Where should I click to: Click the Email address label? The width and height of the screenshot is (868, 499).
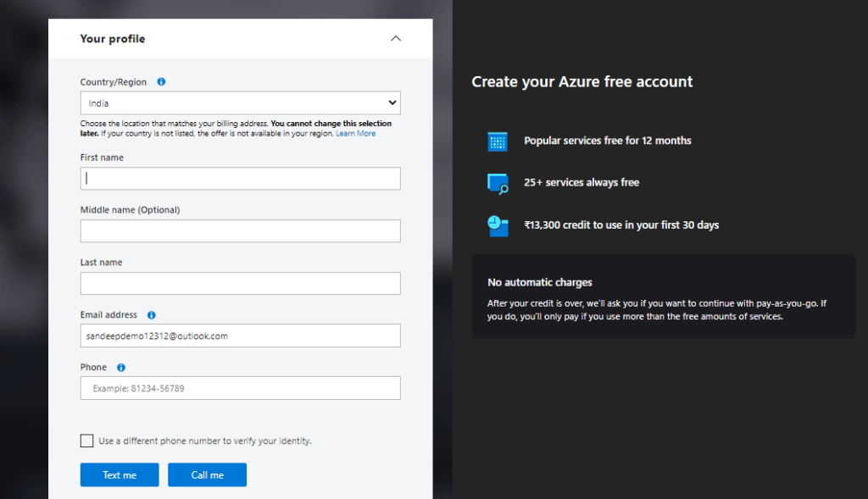pos(108,315)
